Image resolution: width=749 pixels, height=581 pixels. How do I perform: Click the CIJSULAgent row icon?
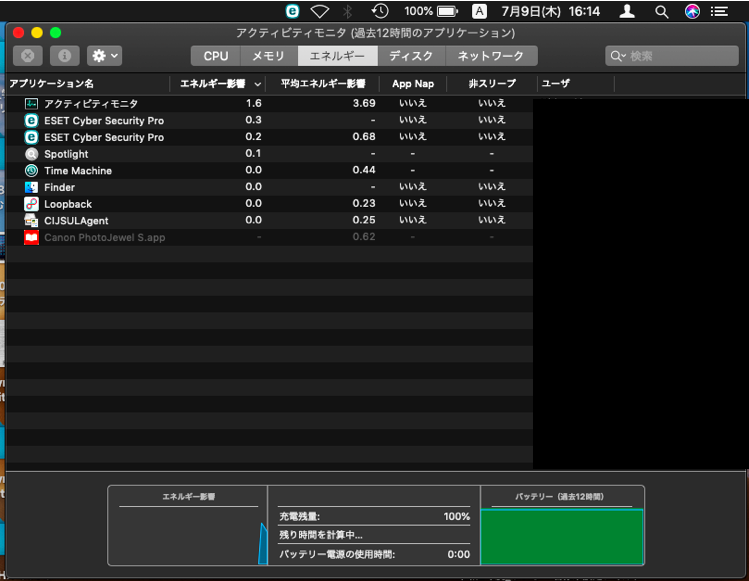pos(32,221)
